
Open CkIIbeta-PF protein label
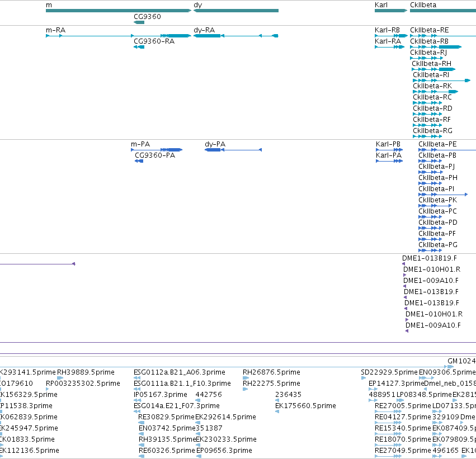coord(437,234)
